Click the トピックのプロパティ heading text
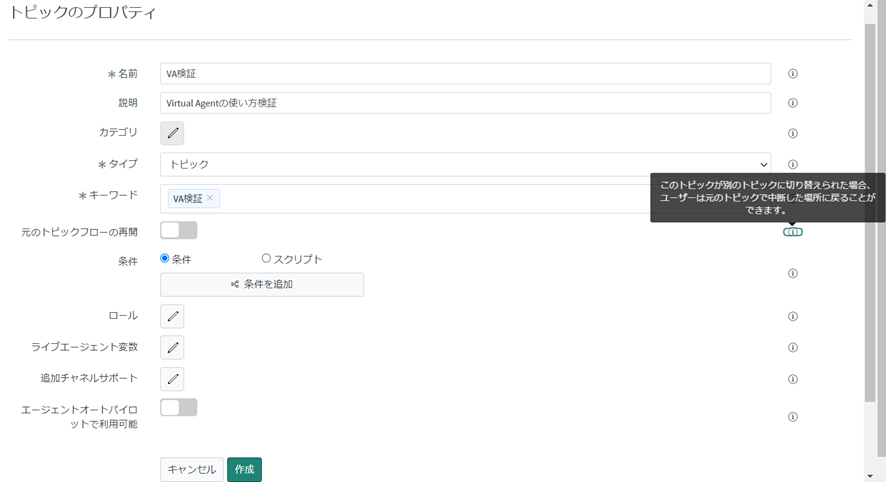The height and width of the screenshot is (482, 886). [82, 12]
